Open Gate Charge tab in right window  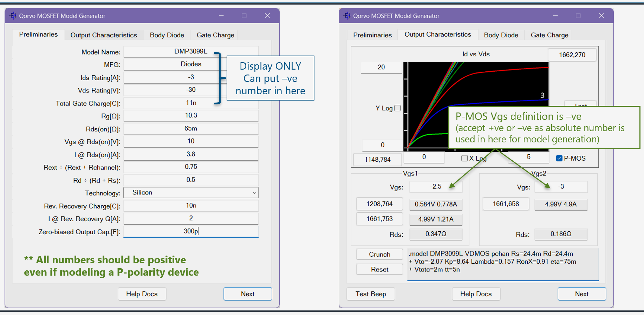pyautogui.click(x=549, y=35)
